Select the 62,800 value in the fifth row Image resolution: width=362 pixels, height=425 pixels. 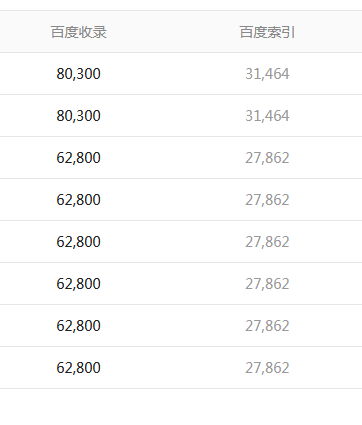tap(78, 242)
